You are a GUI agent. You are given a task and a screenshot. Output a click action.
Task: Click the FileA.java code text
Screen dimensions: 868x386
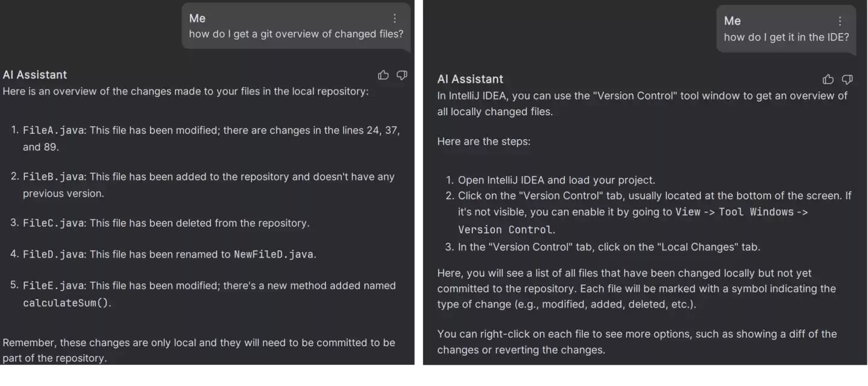click(x=54, y=130)
